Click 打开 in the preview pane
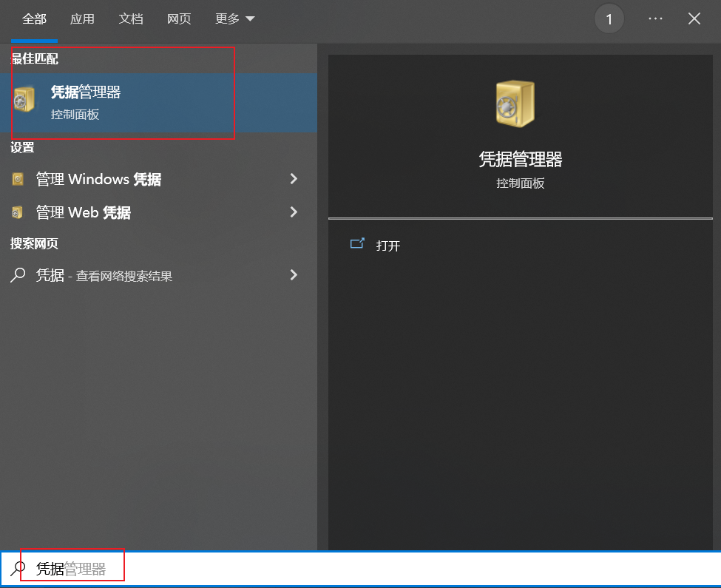The height and width of the screenshot is (588, 721). (x=388, y=246)
